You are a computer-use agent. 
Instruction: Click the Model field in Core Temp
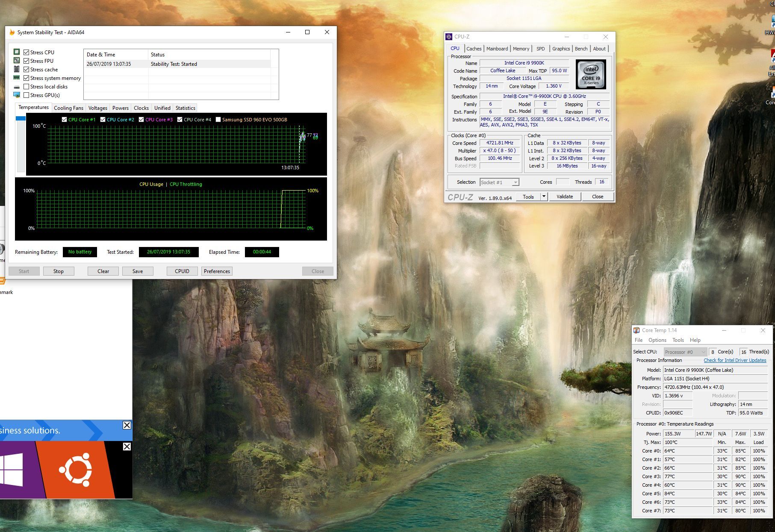click(x=715, y=370)
